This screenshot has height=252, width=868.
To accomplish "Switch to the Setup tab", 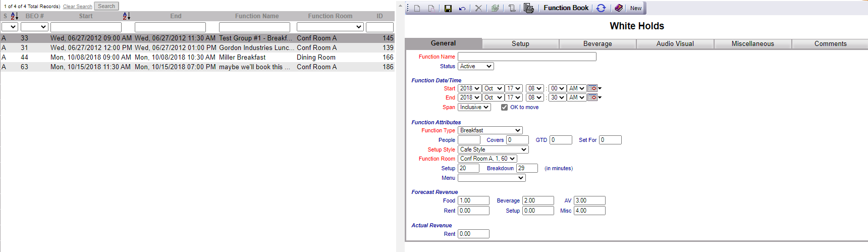I will (520, 44).
